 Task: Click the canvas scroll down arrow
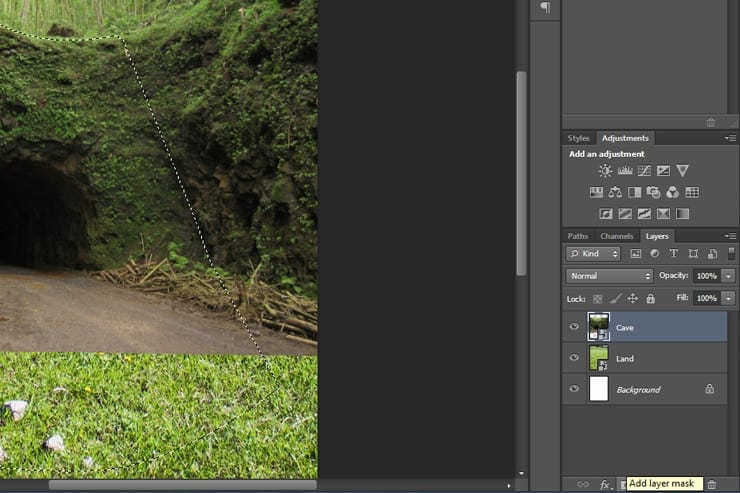(521, 473)
